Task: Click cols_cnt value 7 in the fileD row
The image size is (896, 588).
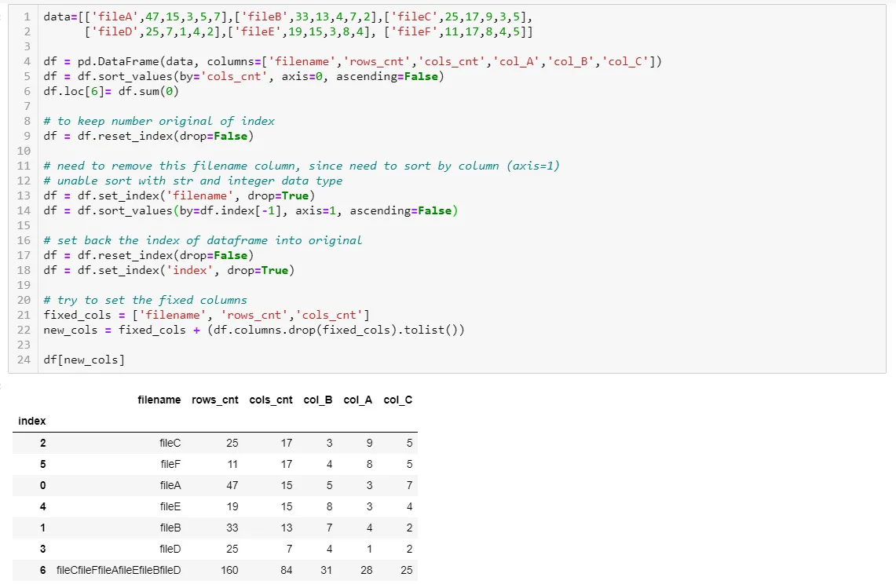Action: [290, 549]
